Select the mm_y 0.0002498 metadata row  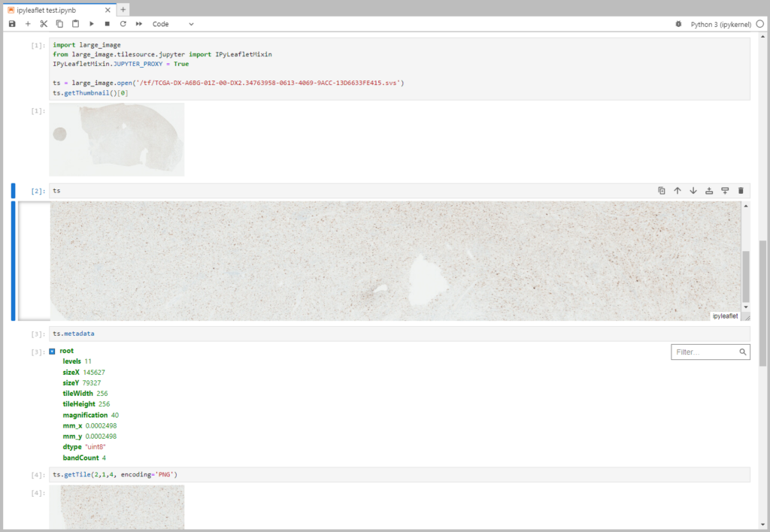pos(89,437)
